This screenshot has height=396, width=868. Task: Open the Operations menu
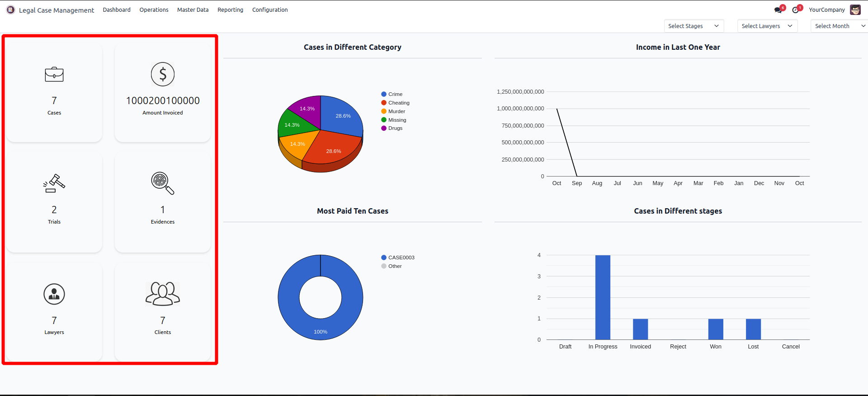(x=154, y=10)
